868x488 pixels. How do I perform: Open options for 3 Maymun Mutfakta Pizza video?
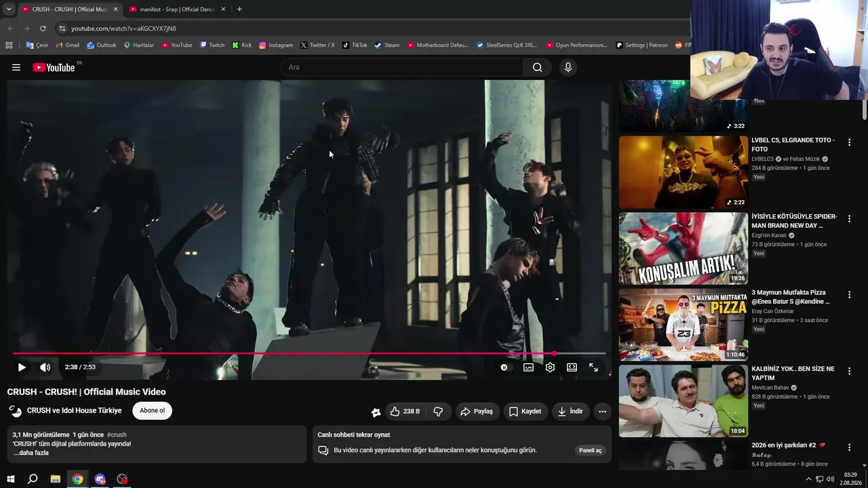click(x=849, y=295)
